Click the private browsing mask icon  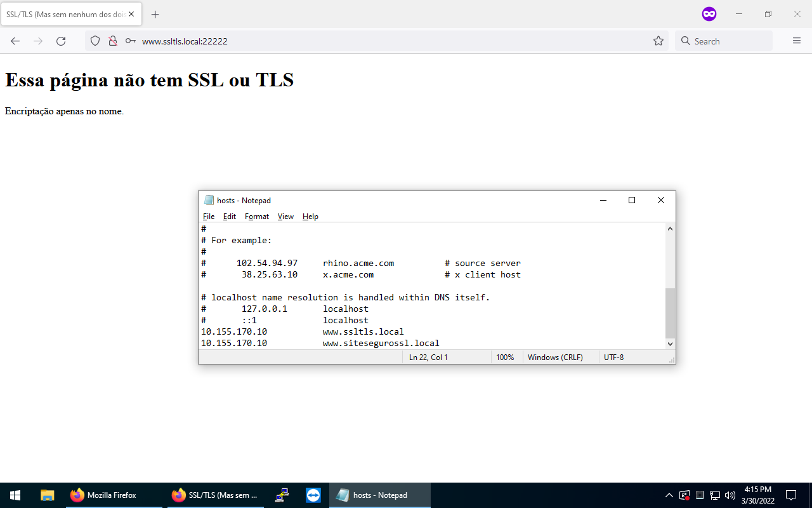[709, 14]
